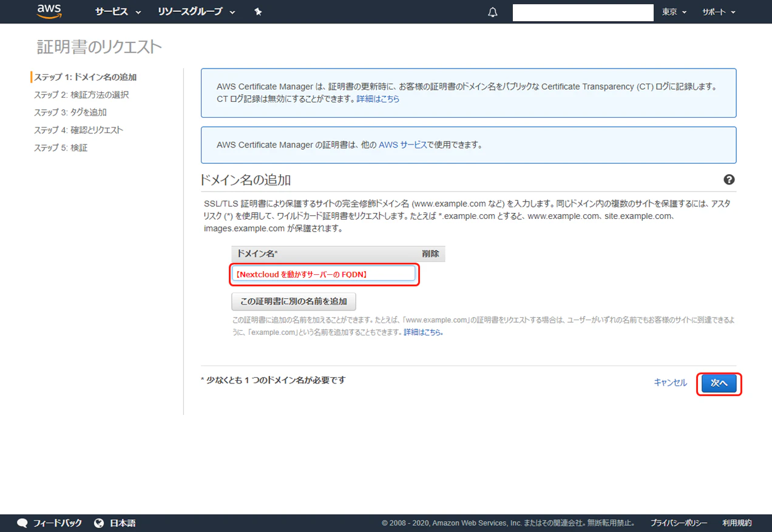The image size is (772, 532).
Task: Open the pin shortcut icon in navbar
Action: coord(258,12)
